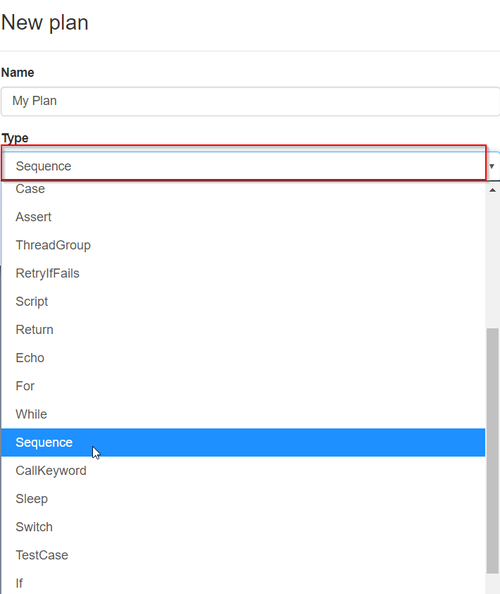Click the My Plan name field

(x=250, y=101)
